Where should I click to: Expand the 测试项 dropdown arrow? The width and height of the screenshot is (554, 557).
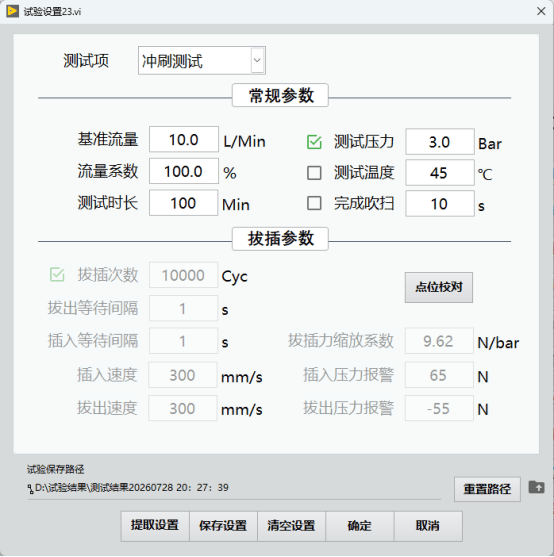[x=257, y=60]
